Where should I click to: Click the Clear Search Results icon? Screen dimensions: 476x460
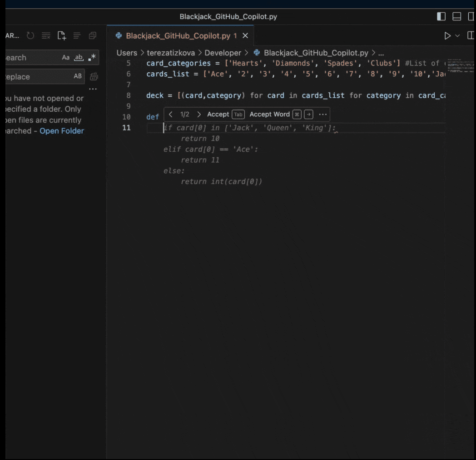click(x=46, y=35)
